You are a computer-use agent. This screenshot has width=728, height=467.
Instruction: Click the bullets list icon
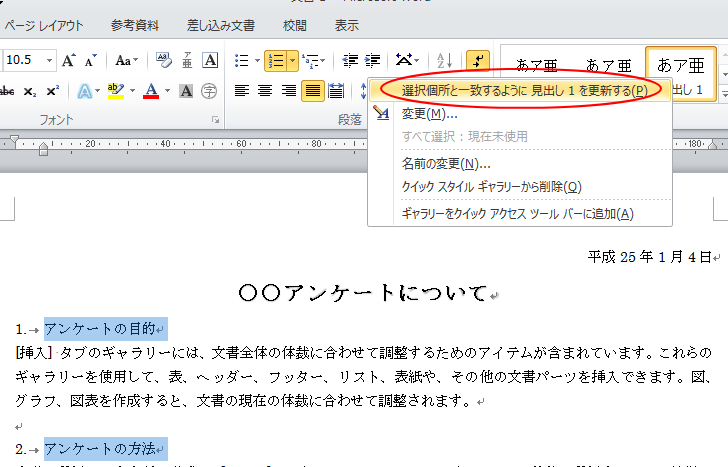241,60
